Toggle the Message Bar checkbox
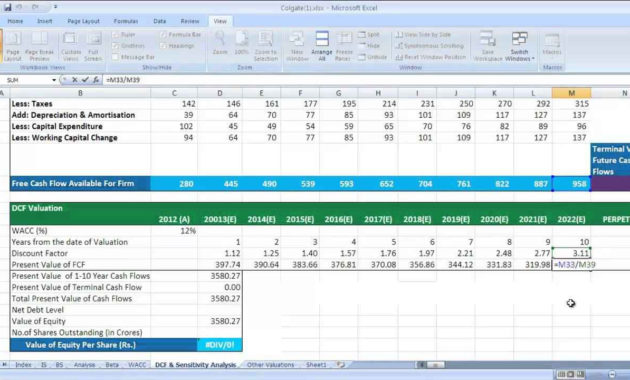The height and width of the screenshot is (380, 630). [133, 57]
